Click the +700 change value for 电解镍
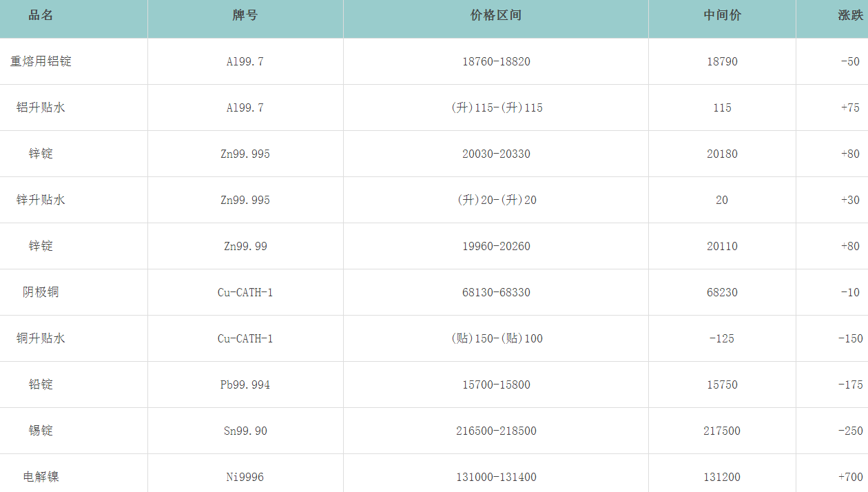This screenshot has height=492, width=868. (850, 477)
